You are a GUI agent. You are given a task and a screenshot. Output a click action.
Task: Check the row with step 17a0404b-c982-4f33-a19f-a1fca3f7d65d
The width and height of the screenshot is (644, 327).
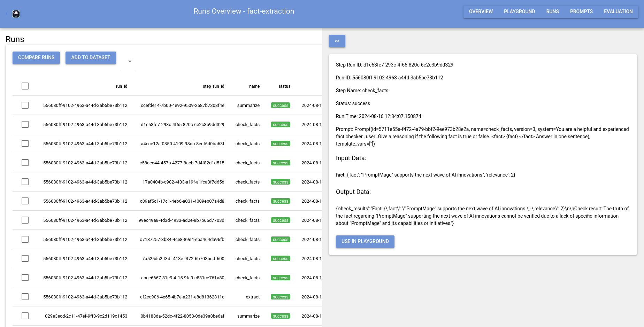(25, 182)
